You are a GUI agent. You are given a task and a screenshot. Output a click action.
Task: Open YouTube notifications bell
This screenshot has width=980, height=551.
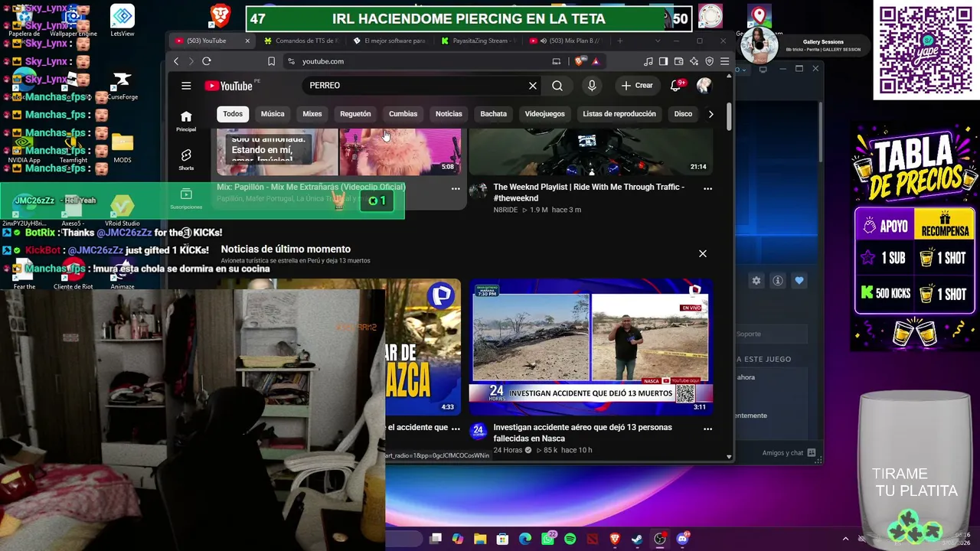click(x=676, y=86)
